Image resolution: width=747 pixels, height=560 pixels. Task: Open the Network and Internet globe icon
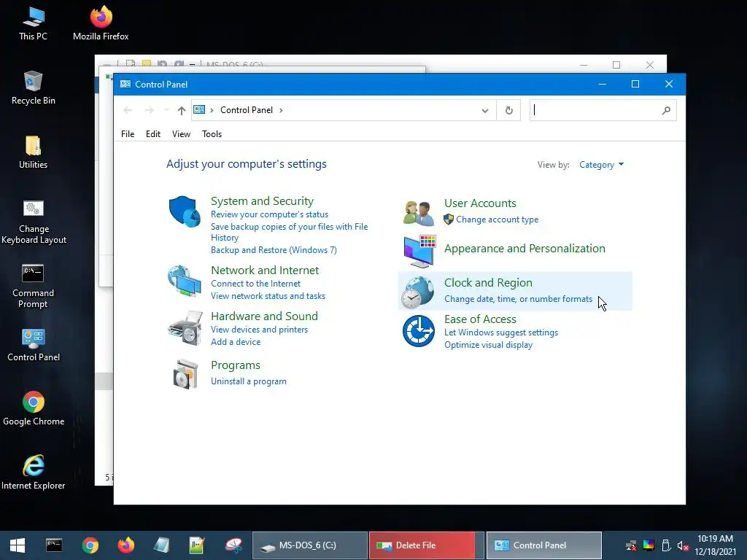click(185, 281)
